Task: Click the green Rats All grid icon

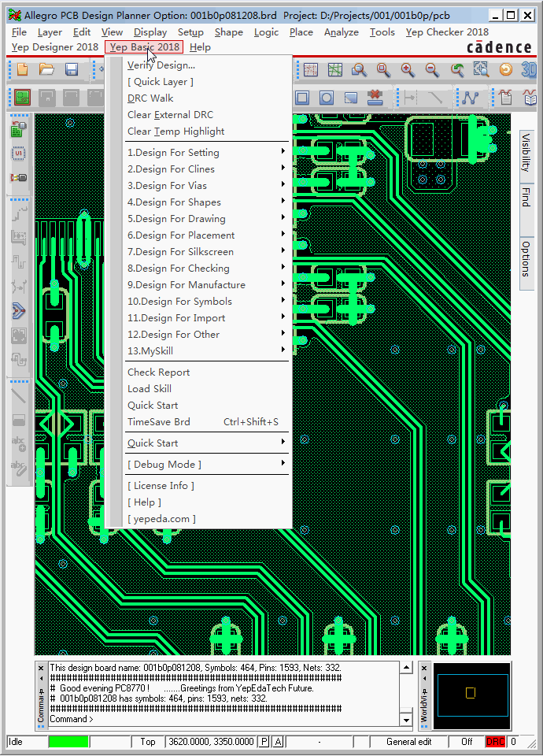Action: coord(335,69)
